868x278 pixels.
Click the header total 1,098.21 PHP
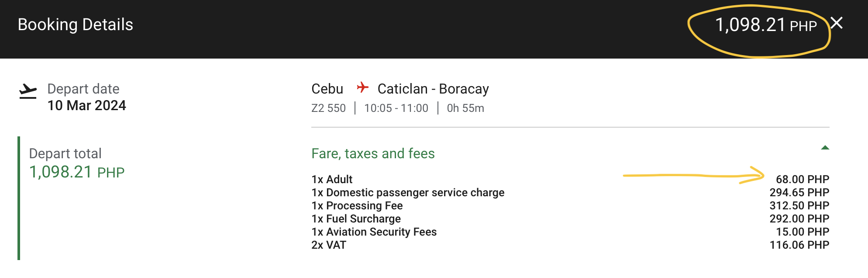(765, 25)
